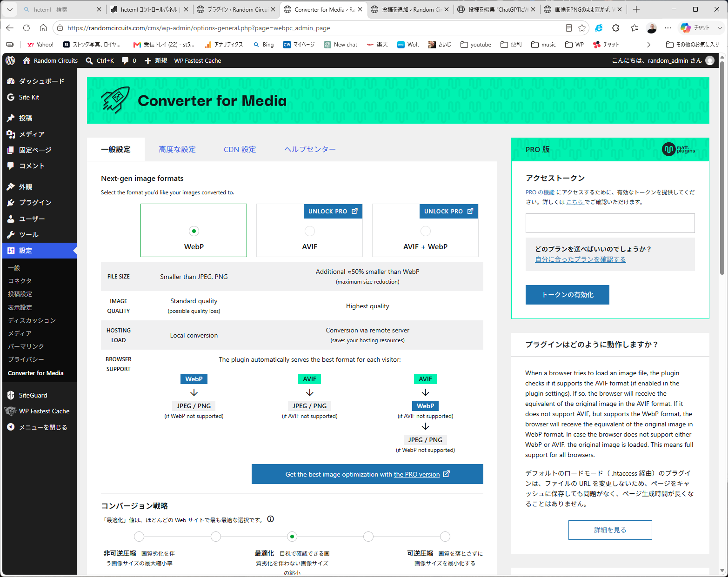Select the second conversion strategy radio
The height and width of the screenshot is (577, 728).
tap(216, 537)
